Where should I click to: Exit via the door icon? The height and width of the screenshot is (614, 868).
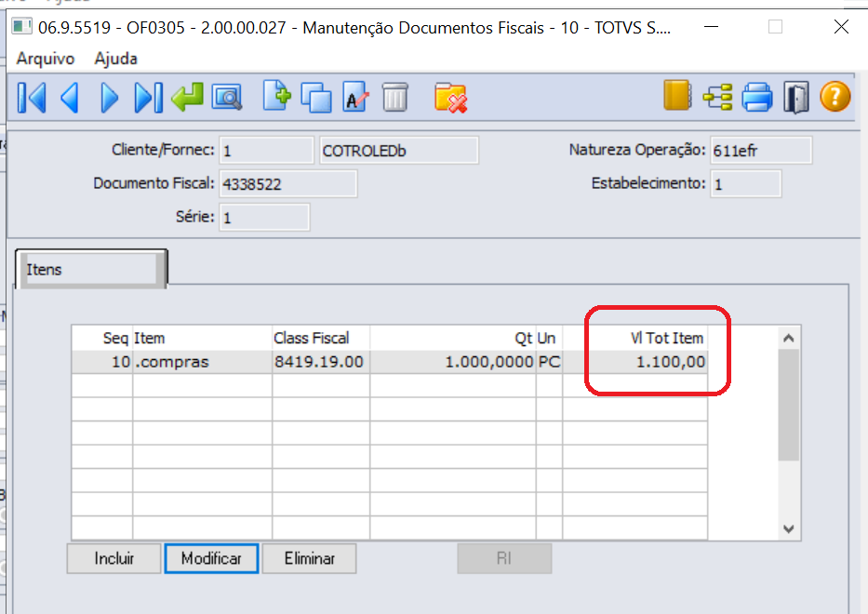pyautogui.click(x=796, y=98)
